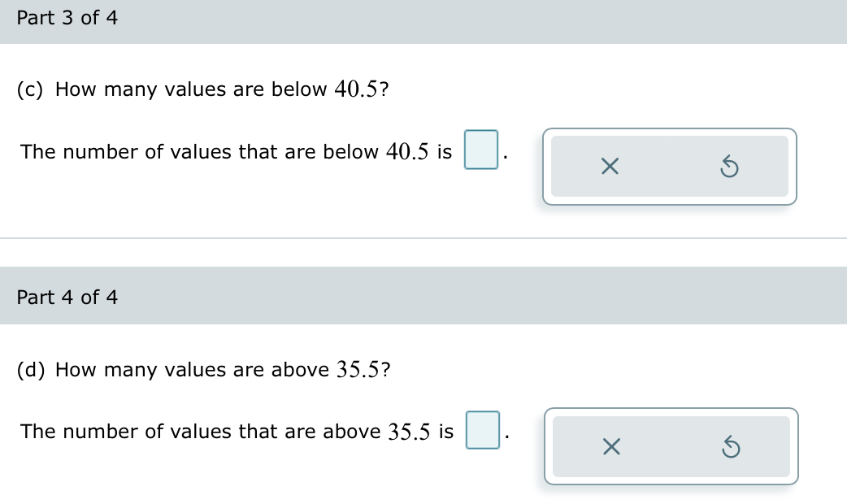Click the circular undo icon in the upper toolbar
This screenshot has width=847, height=504.
[x=730, y=166]
